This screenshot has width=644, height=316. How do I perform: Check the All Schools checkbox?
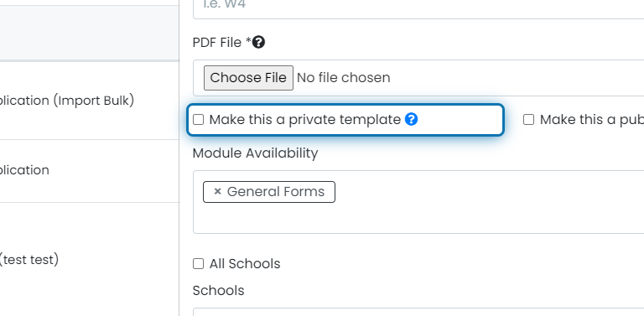tap(199, 264)
